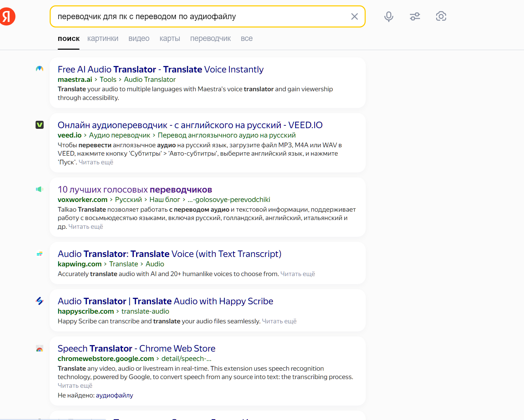Click into the search query field
The height and width of the screenshot is (420, 524).
tap(201, 16)
